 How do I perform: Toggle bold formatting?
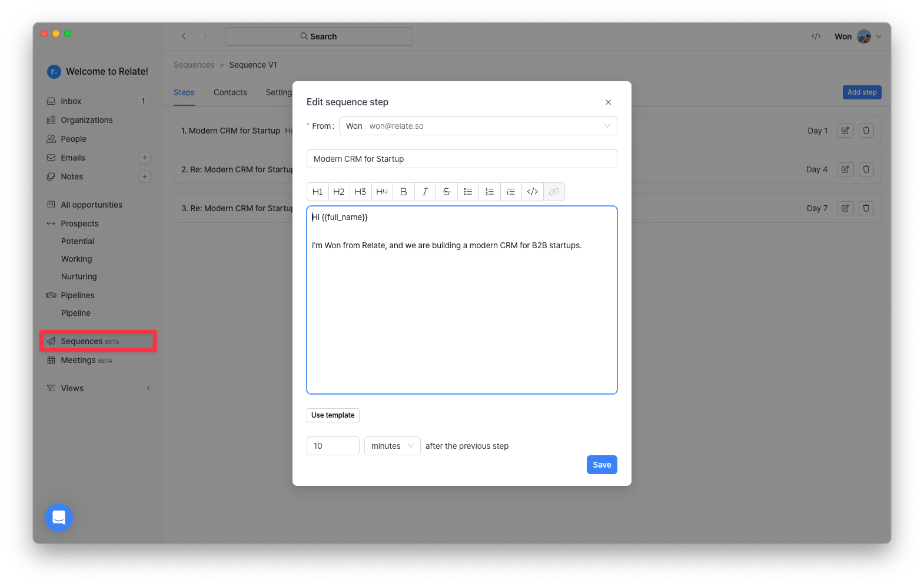coord(404,192)
